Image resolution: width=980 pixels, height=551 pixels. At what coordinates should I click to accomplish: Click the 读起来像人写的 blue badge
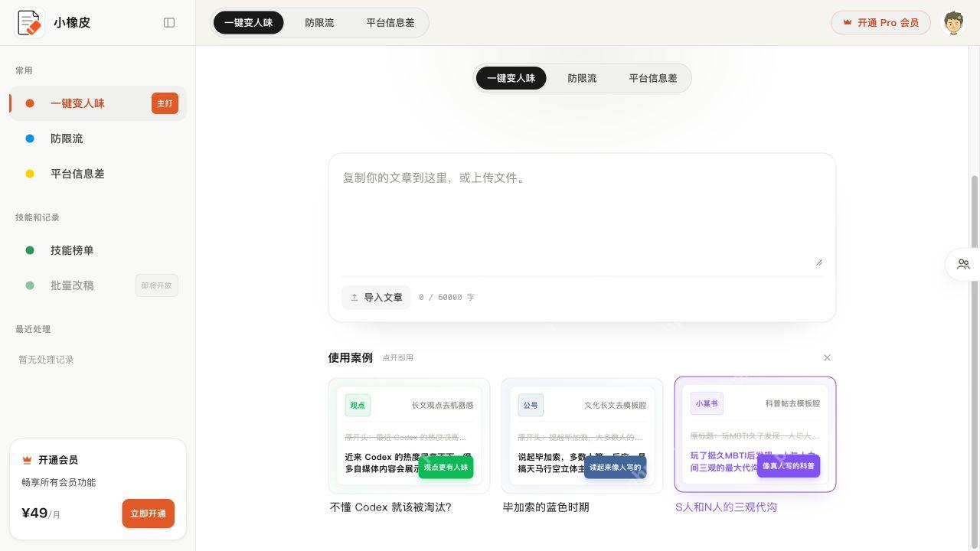coord(616,467)
